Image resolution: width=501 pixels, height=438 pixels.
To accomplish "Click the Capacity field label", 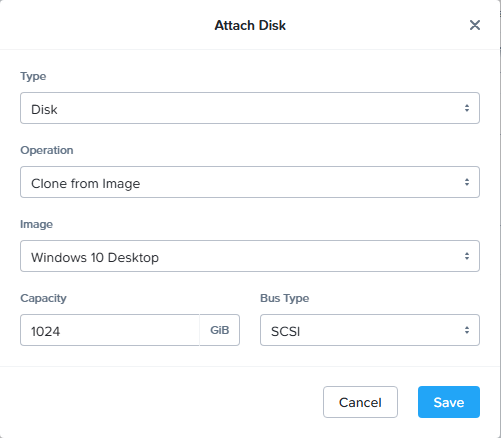I will point(43,298).
